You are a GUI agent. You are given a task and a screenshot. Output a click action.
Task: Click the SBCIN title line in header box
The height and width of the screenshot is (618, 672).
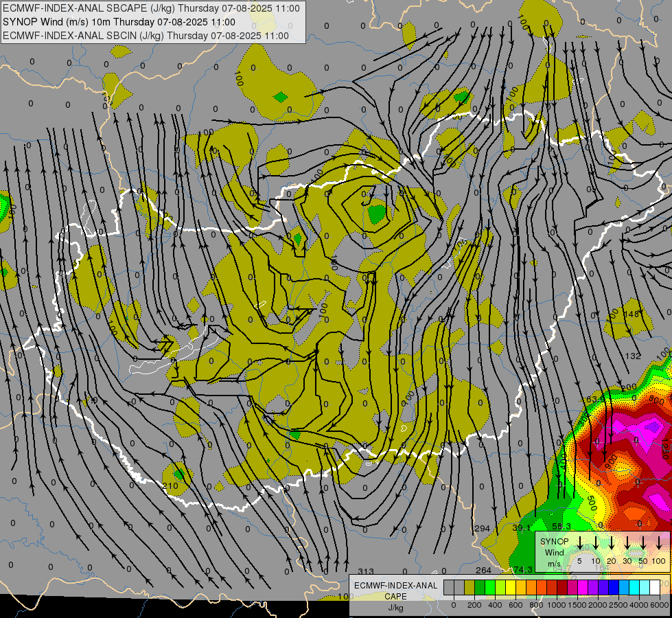click(146, 36)
